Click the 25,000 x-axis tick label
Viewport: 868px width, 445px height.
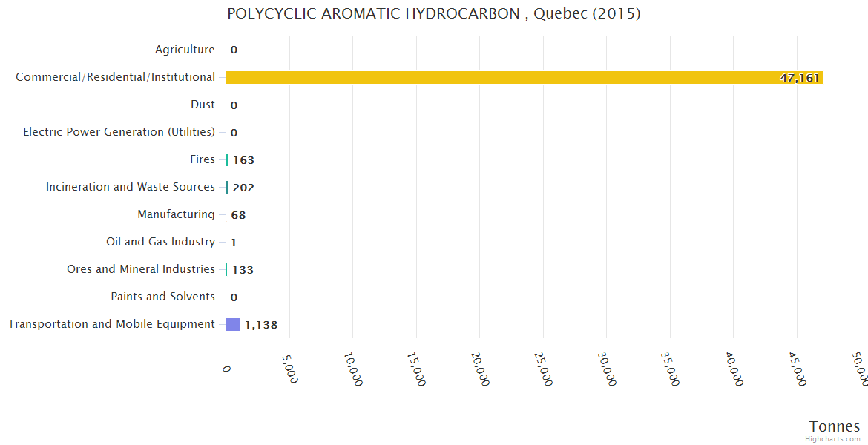point(545,369)
